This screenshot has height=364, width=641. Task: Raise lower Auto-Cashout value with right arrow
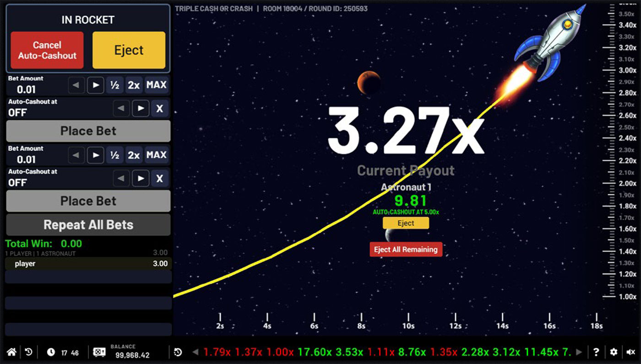141,178
